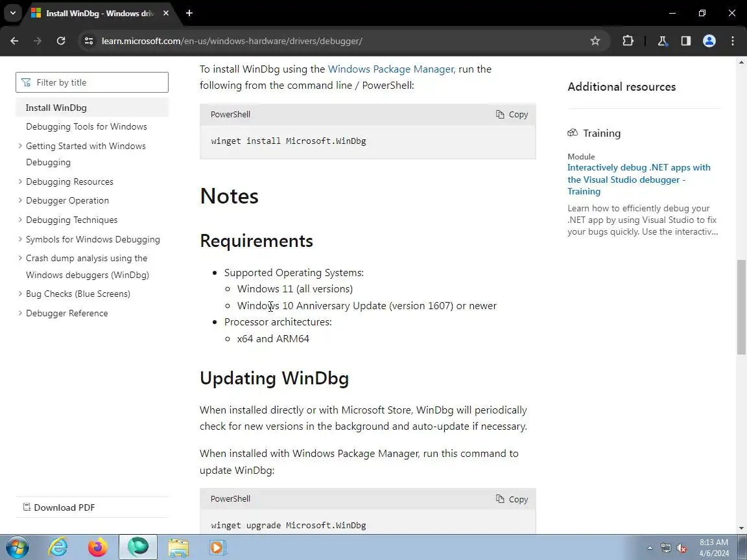Click the winget upgrade Microsoft.WinDbg code text
The image size is (747, 560).
[x=288, y=525]
